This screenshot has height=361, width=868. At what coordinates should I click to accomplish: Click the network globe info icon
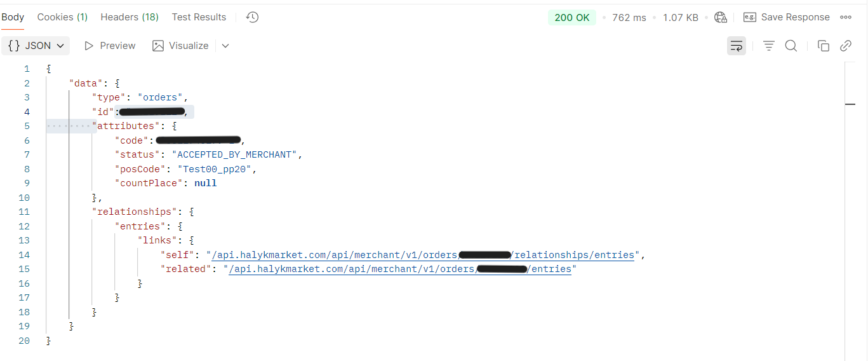click(720, 17)
